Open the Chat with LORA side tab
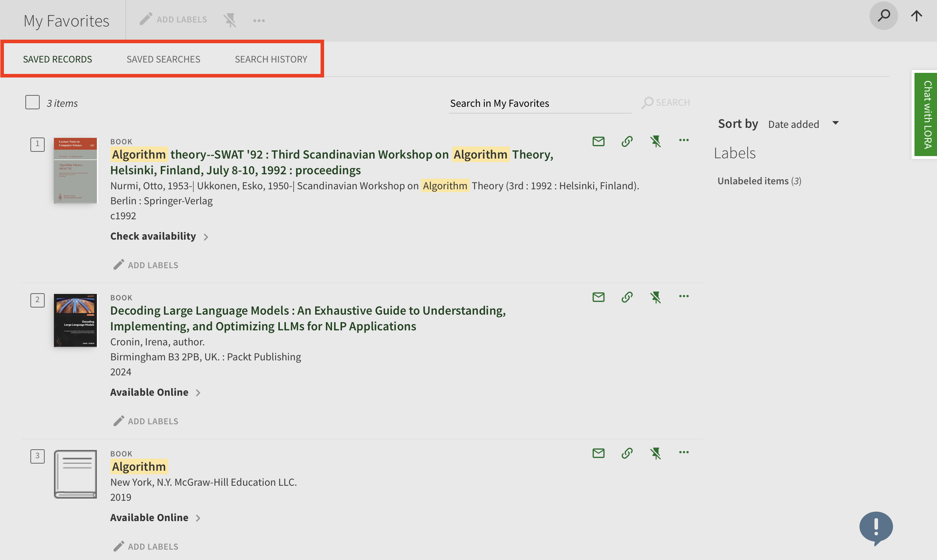Screen dimensions: 937x560 (x=926, y=115)
